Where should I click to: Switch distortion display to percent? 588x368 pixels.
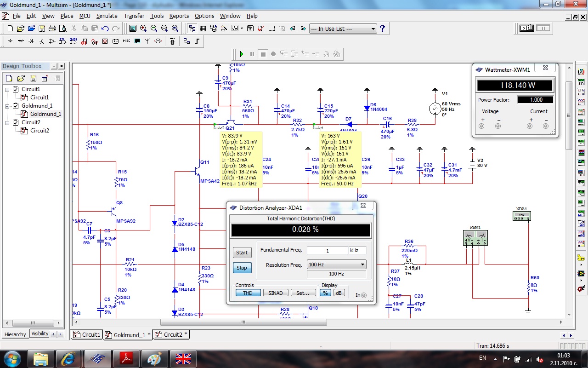click(326, 293)
